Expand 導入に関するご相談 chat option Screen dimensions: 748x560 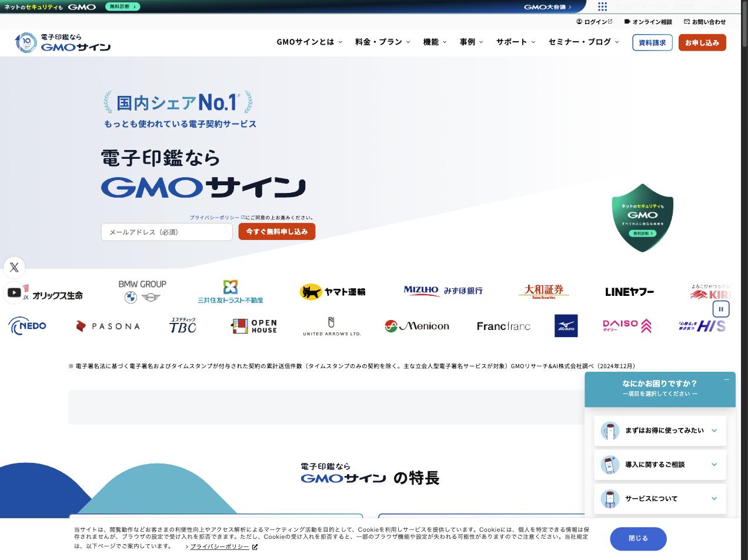tap(660, 465)
